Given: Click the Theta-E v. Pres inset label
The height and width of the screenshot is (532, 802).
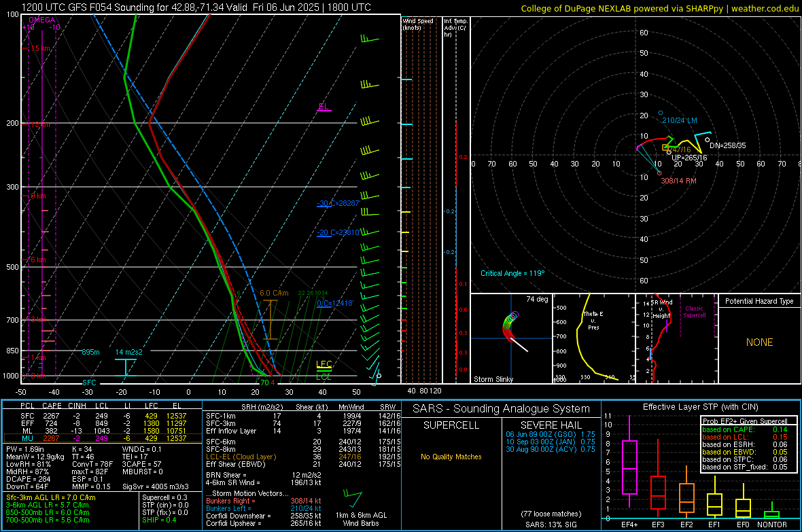Looking at the screenshot, I should pos(593,320).
